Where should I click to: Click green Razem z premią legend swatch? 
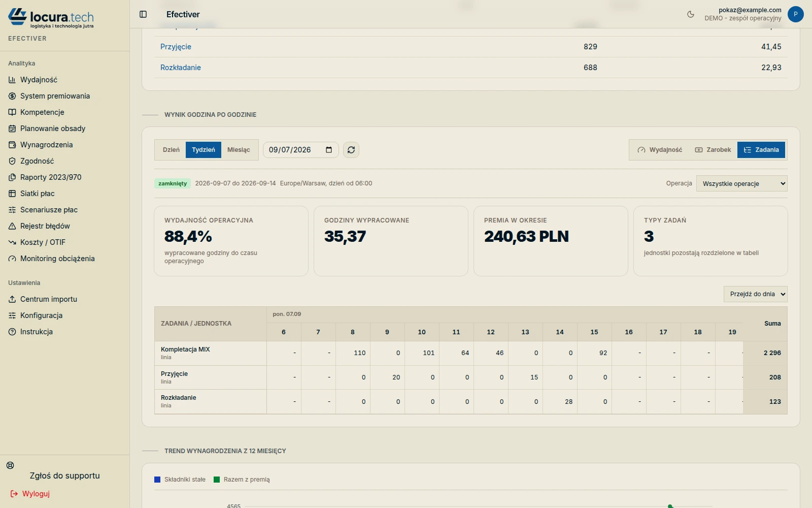point(217,480)
